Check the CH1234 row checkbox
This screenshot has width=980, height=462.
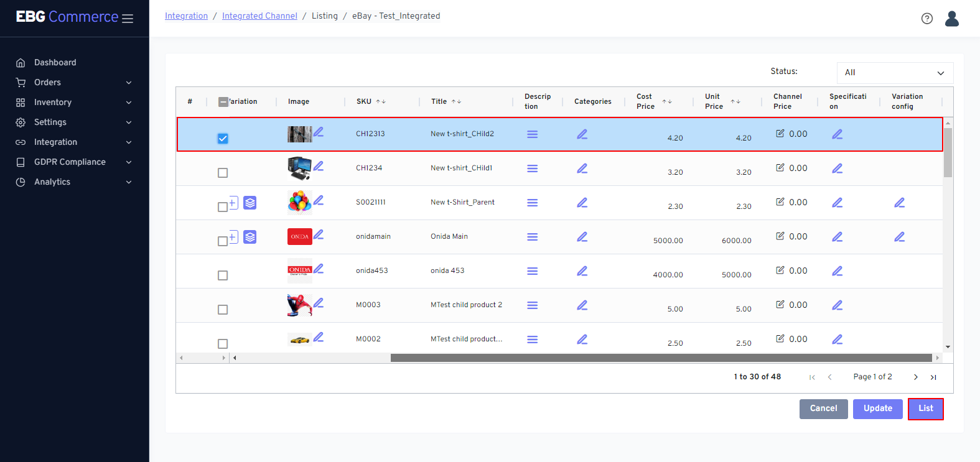pos(223,173)
